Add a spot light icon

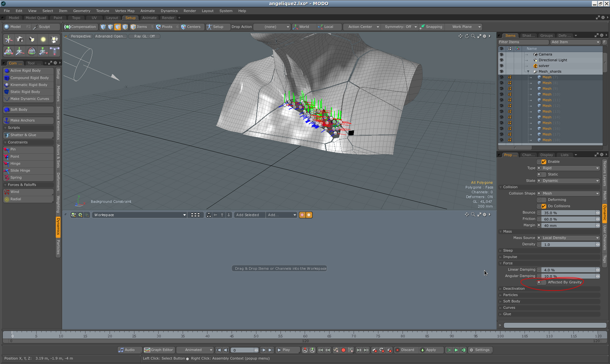point(31,39)
